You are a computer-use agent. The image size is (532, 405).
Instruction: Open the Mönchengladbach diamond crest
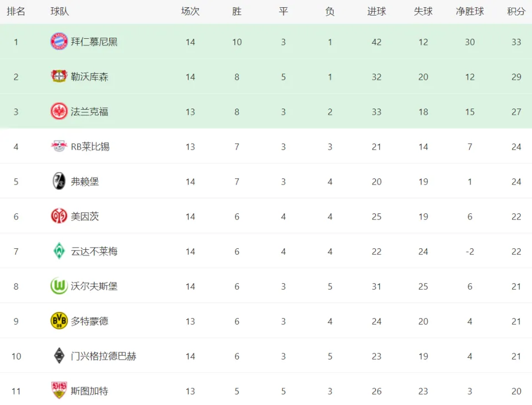tap(59, 356)
